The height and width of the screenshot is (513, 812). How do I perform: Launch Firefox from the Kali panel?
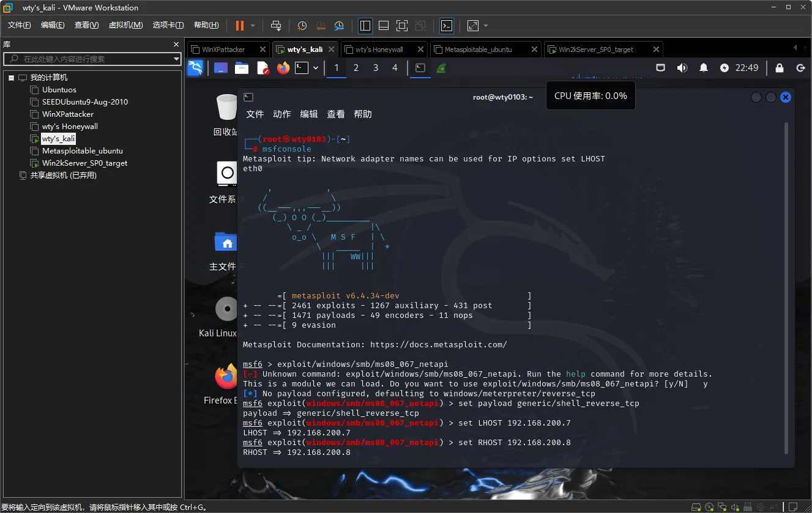[283, 68]
